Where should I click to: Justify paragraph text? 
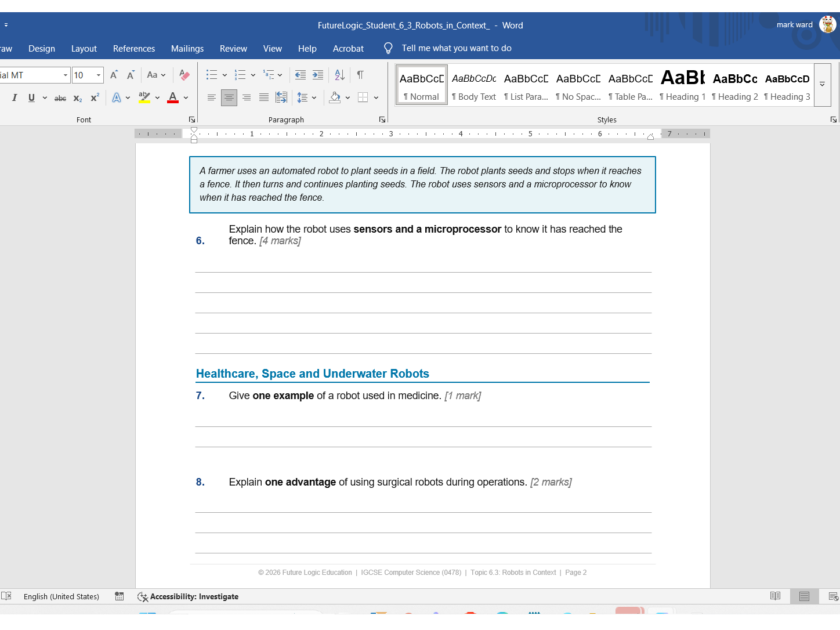(264, 97)
